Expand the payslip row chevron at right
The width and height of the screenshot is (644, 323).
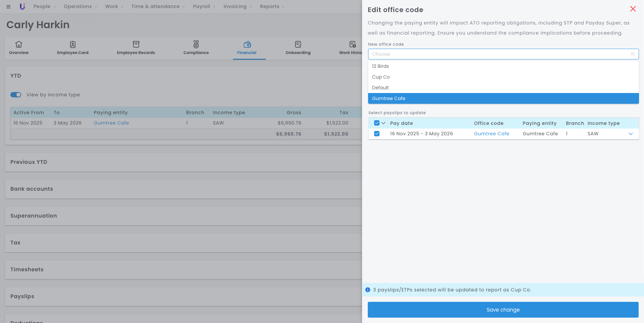point(631,134)
